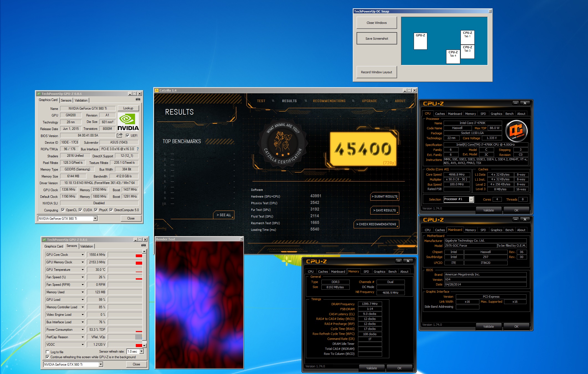Image resolution: width=588 pixels, height=374 pixels.
Task: Open Processor #1 selection dropdown
Action: point(471,199)
